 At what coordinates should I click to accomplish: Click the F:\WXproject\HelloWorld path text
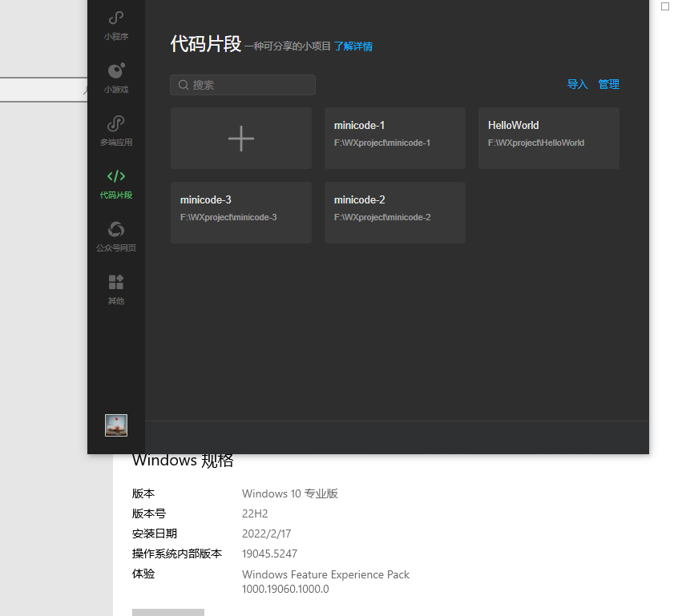536,143
